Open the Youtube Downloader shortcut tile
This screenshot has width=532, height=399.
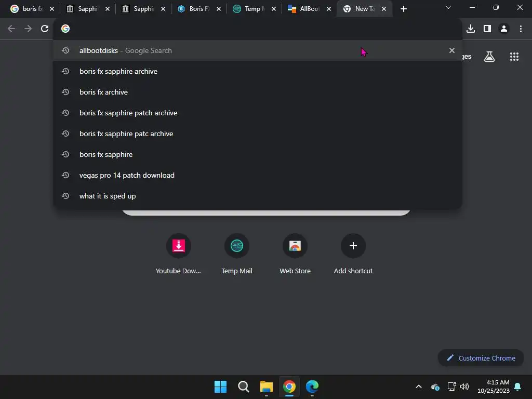tap(179, 254)
